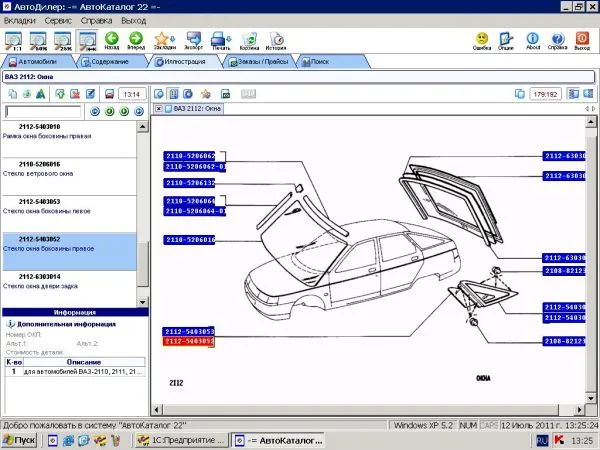Select part 2112-6303014 Стекло окна двери задка

coord(69,289)
